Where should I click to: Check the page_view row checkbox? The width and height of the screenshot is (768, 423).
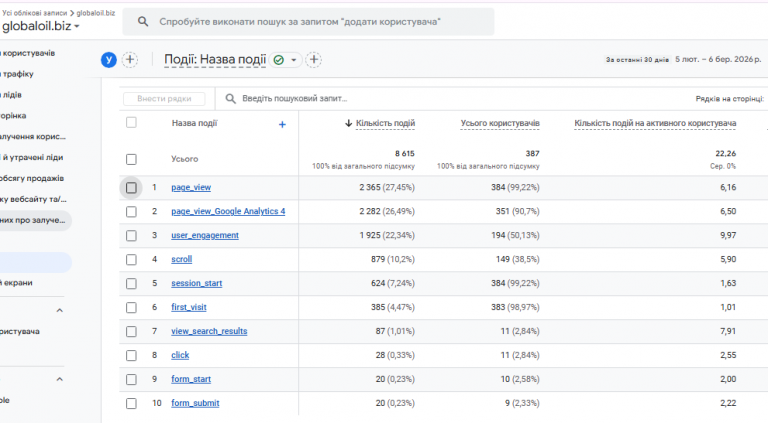coord(131,187)
